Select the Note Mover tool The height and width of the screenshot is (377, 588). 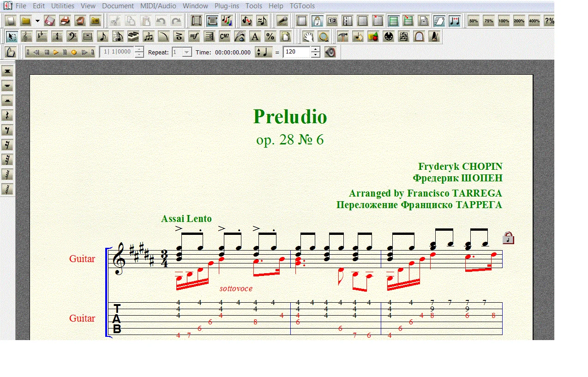[x=358, y=36]
